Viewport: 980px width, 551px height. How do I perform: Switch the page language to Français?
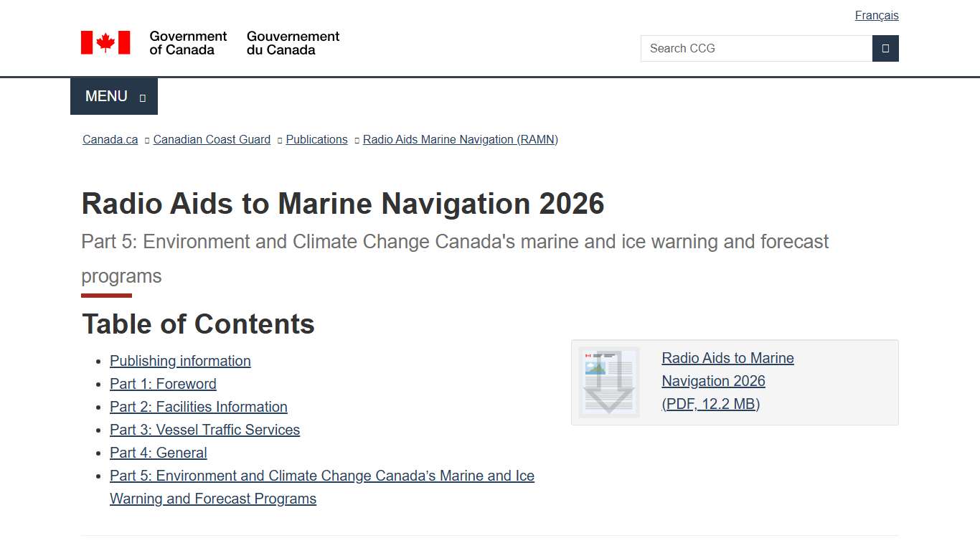876,15
